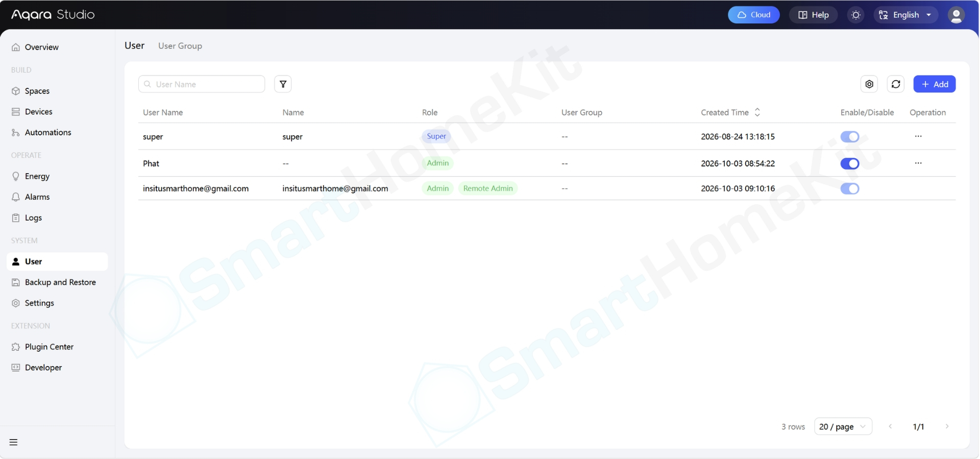Image resolution: width=980 pixels, height=459 pixels.
Task: Click the Super role tag
Action: tap(436, 136)
